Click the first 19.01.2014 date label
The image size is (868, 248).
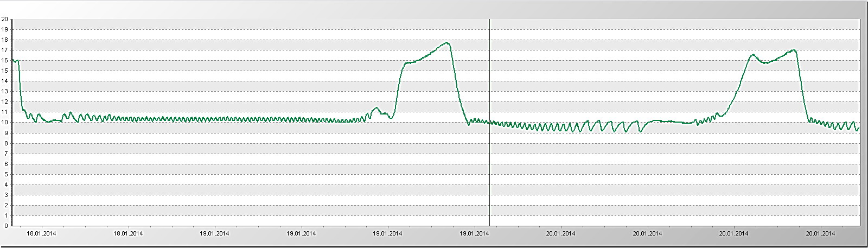coord(214,234)
